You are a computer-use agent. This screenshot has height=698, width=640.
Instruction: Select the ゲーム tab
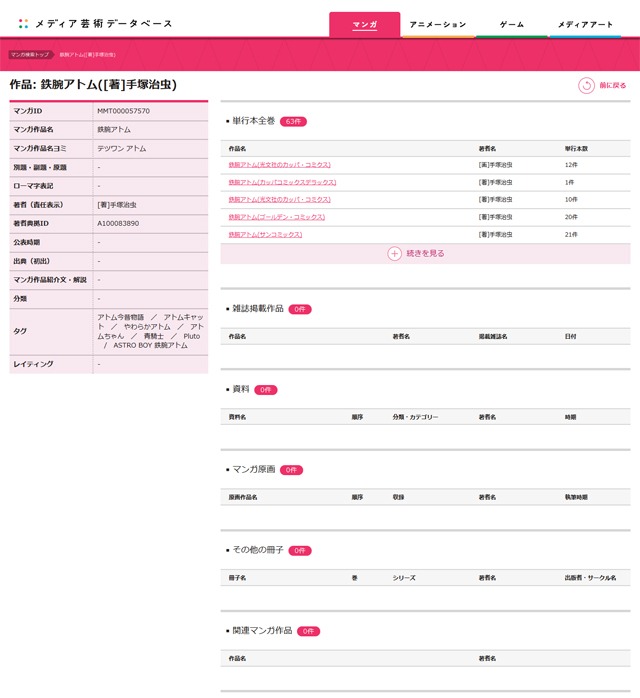pyautogui.click(x=511, y=24)
